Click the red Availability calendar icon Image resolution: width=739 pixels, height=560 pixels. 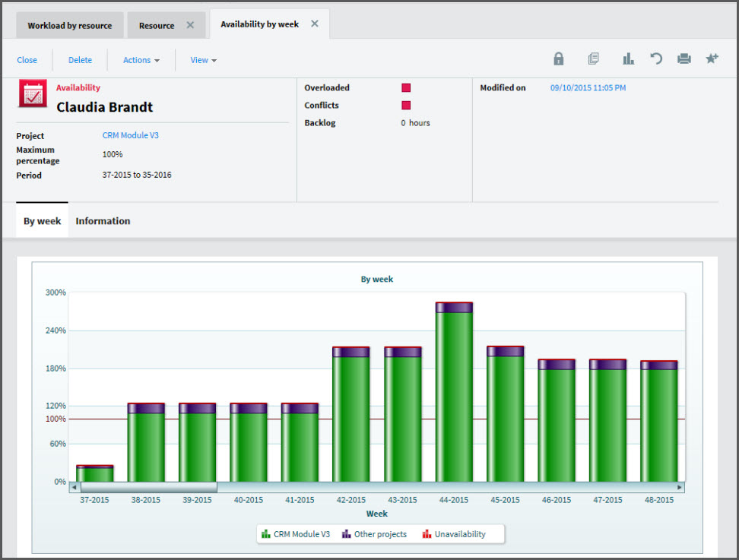33,93
